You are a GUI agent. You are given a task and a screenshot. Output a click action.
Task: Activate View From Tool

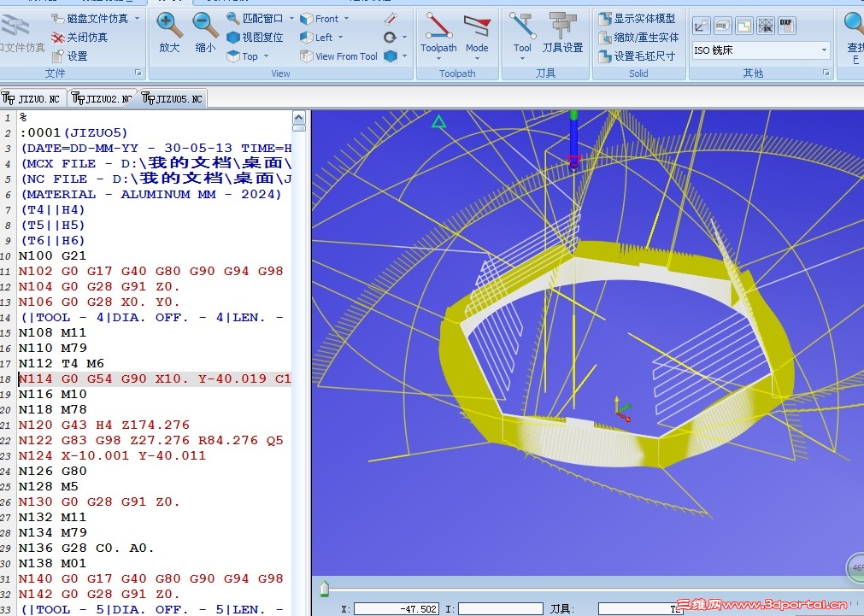pos(339,56)
